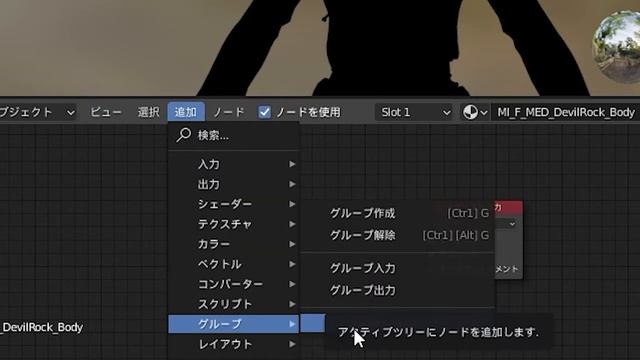
Task: Click the 検索... search field
Action: [x=234, y=136]
